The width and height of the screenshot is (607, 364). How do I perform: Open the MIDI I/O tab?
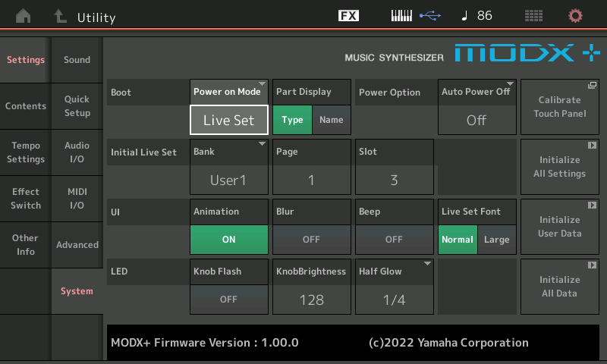tap(77, 199)
